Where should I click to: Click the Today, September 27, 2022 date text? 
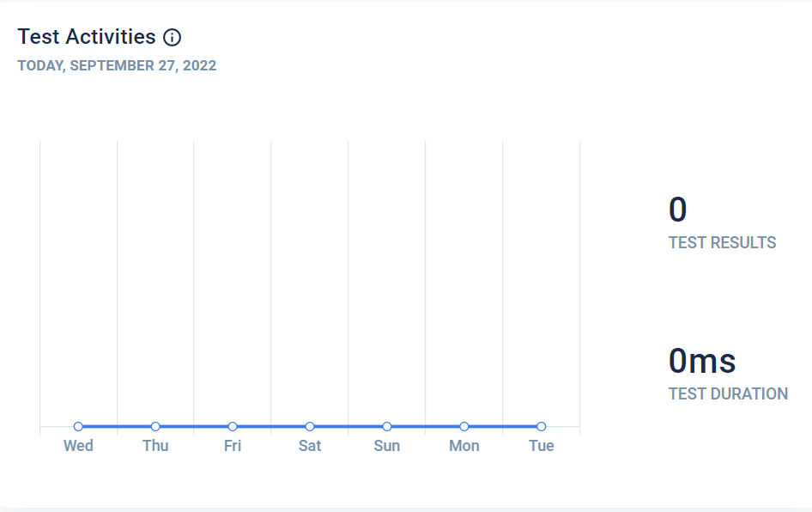tap(117, 66)
